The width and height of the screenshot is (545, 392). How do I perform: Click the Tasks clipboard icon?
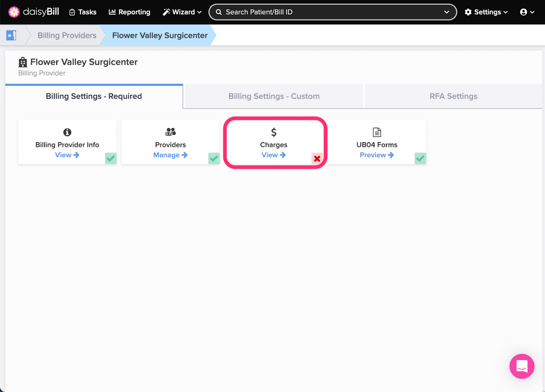(72, 12)
